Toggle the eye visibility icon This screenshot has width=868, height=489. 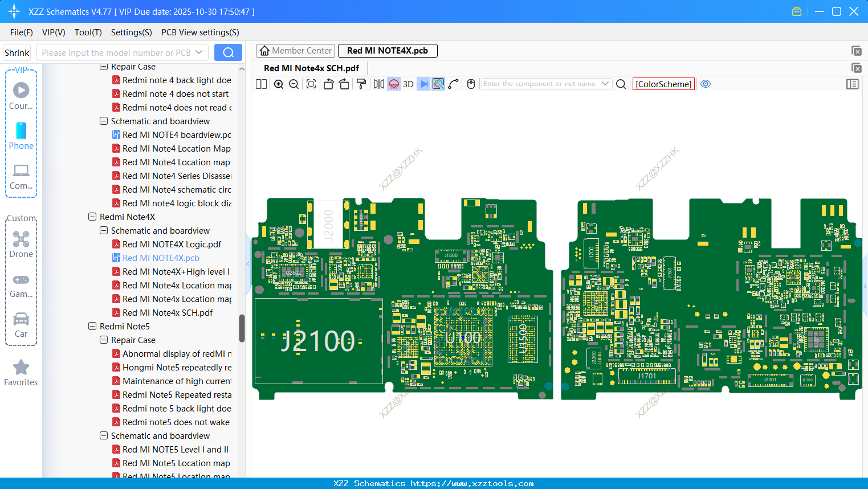706,84
